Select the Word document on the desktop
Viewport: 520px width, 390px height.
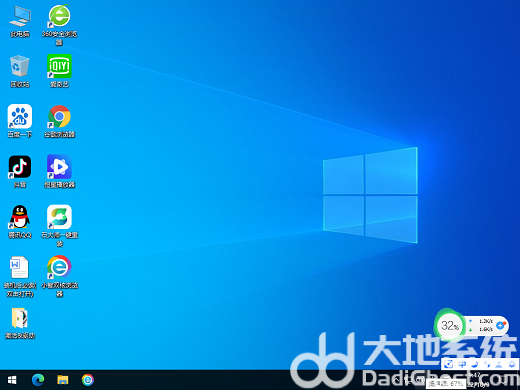pyautogui.click(x=20, y=267)
